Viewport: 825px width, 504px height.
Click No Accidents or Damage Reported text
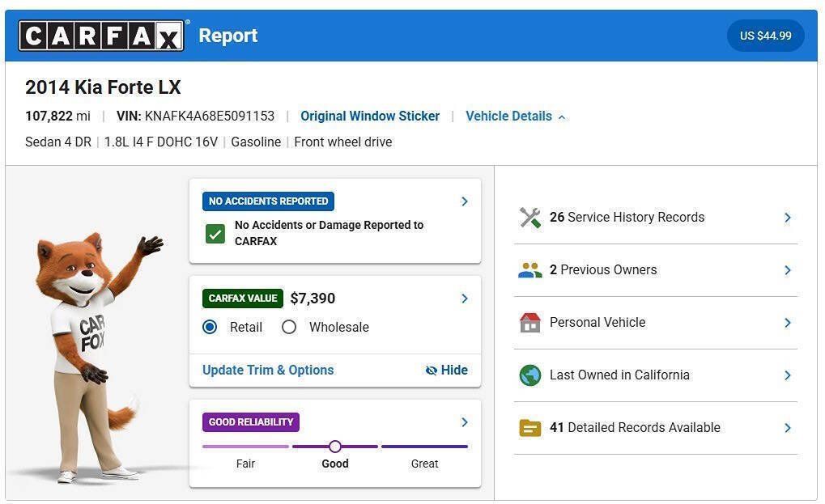tap(329, 233)
